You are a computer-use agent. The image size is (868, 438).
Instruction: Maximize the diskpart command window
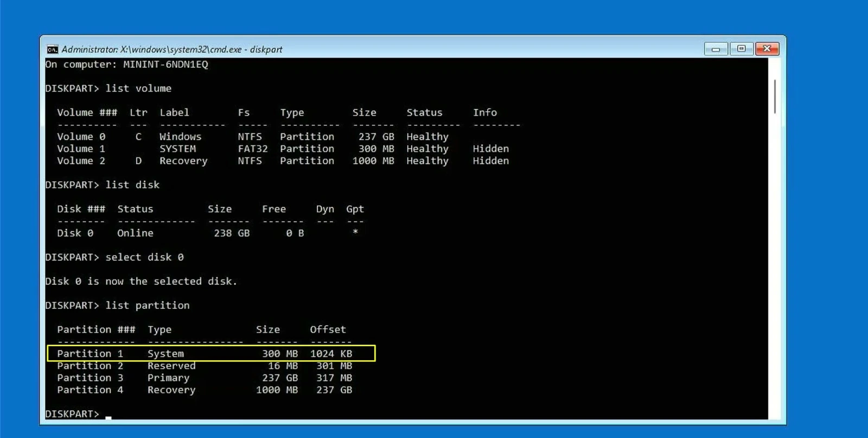pos(741,49)
